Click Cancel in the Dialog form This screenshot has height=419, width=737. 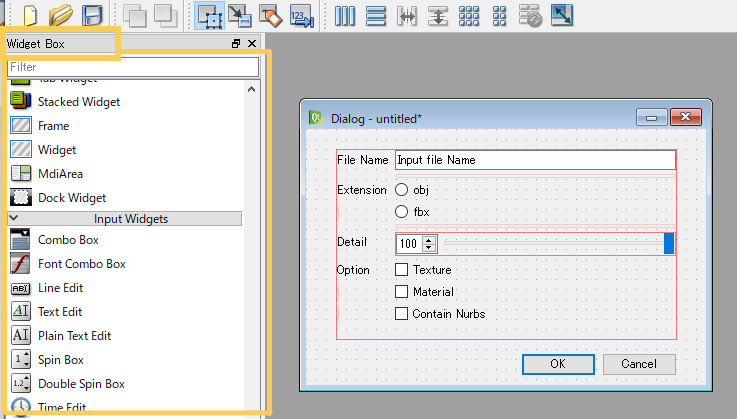point(639,364)
